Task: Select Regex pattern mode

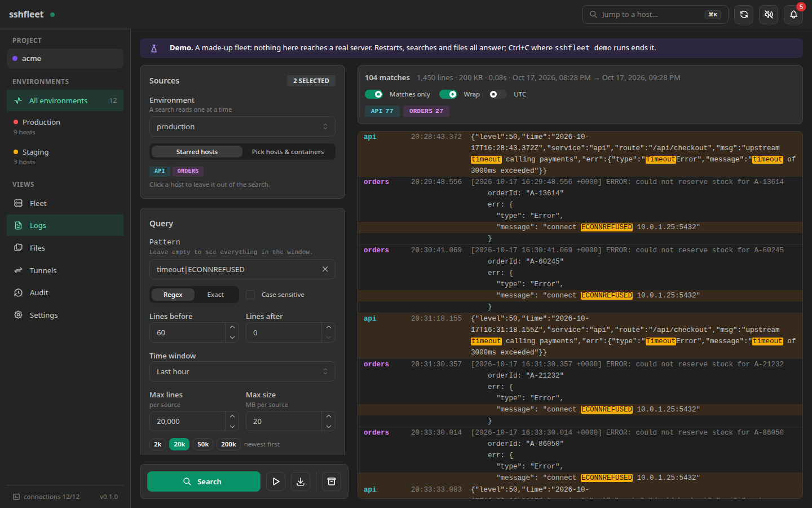Action: coord(173,295)
